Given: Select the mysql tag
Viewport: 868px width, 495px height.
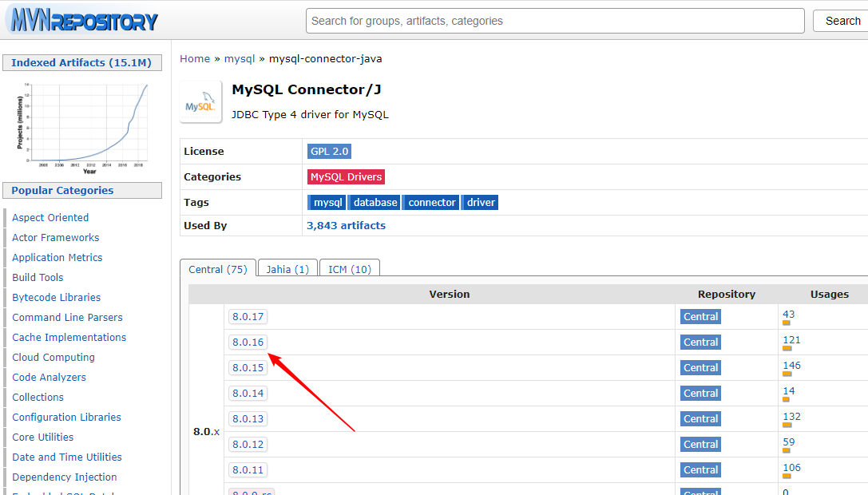Looking at the screenshot, I should [327, 202].
